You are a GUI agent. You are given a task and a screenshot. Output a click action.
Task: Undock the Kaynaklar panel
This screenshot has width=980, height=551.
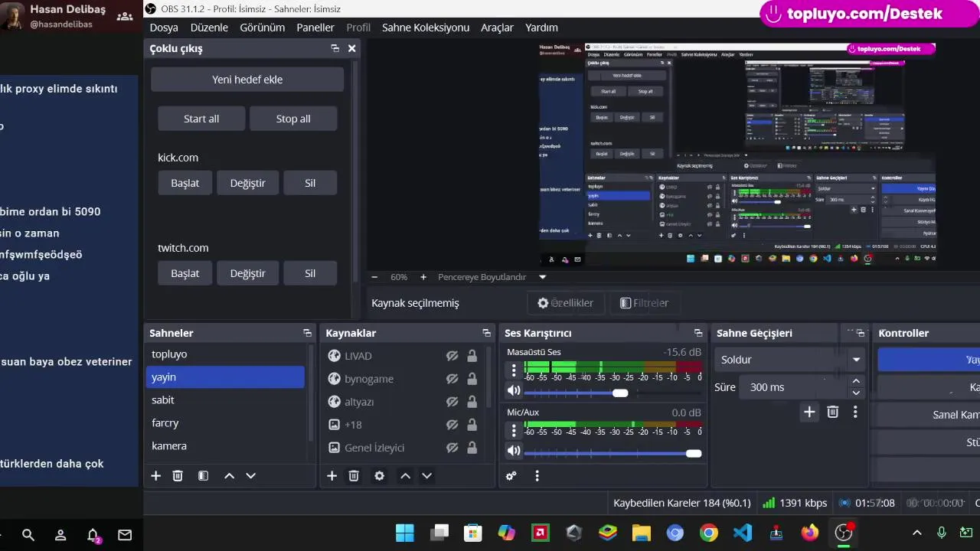click(486, 333)
